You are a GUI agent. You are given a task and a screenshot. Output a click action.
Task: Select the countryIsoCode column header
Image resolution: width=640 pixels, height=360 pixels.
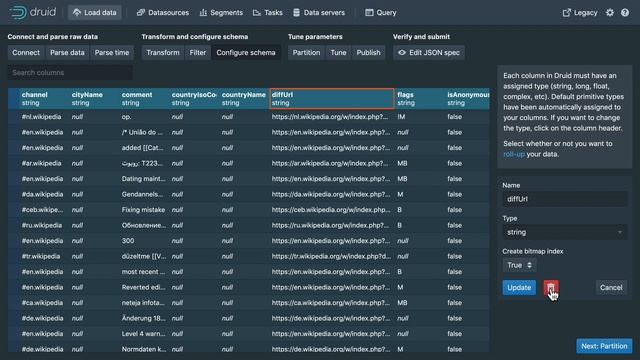194,99
